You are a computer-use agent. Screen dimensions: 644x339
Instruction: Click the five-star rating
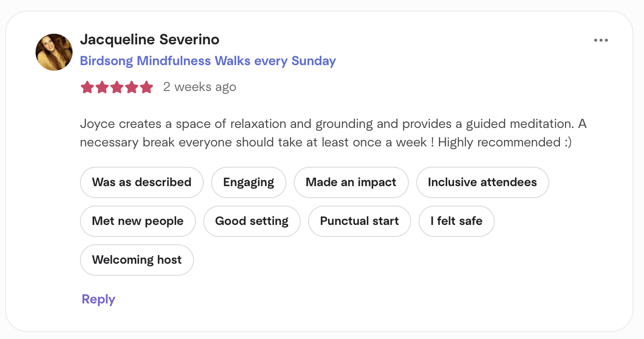(x=117, y=87)
